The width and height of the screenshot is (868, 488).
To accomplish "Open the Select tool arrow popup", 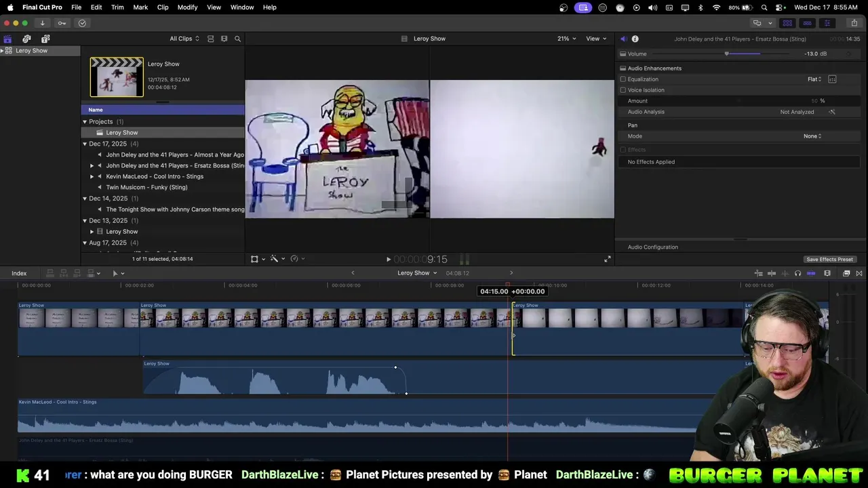I will pyautogui.click(x=118, y=273).
